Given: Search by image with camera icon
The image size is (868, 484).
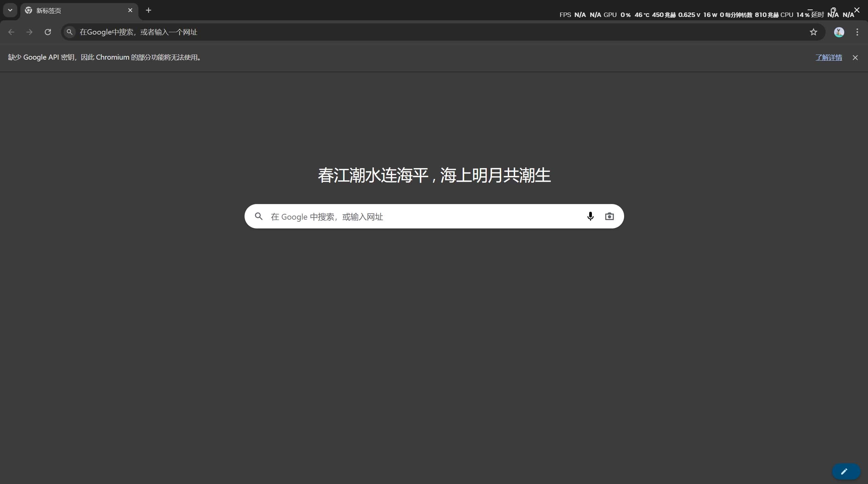Looking at the screenshot, I should tap(609, 216).
